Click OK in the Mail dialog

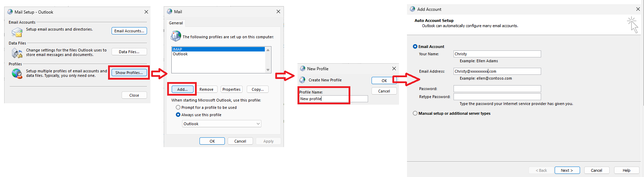(x=212, y=141)
